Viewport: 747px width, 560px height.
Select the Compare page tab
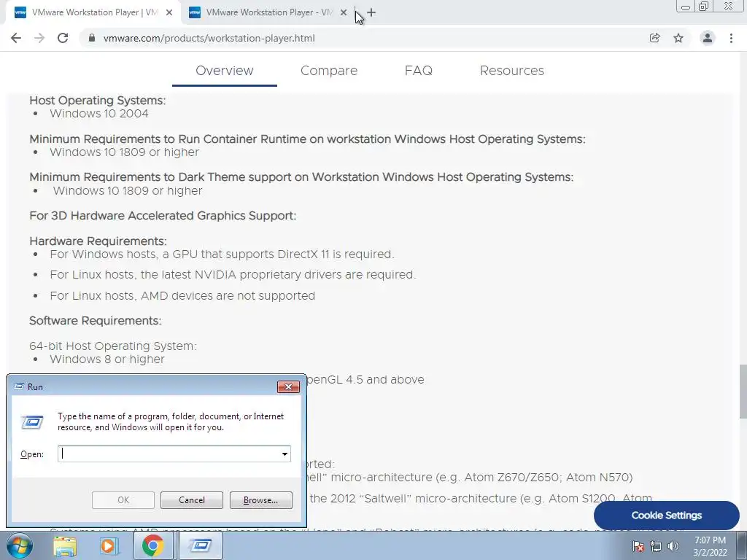(329, 71)
